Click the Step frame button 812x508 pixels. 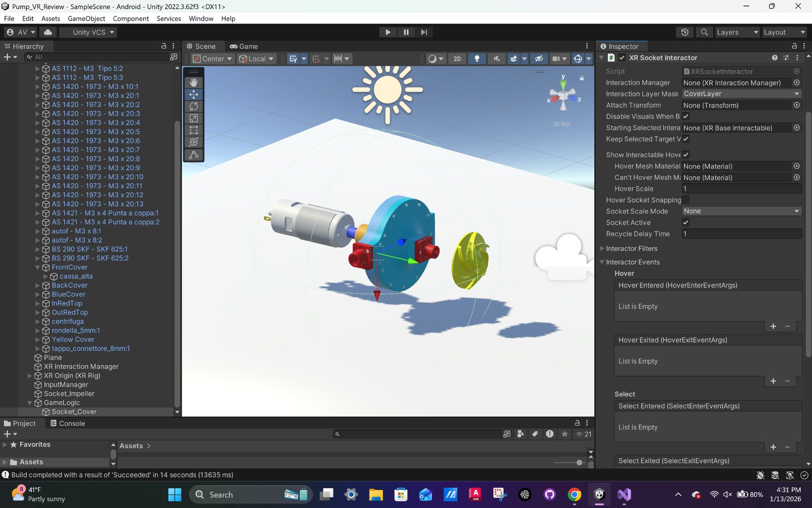click(424, 32)
